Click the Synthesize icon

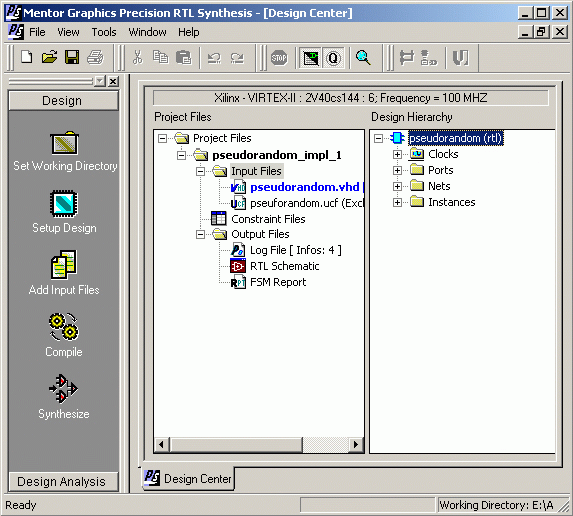pos(64,388)
